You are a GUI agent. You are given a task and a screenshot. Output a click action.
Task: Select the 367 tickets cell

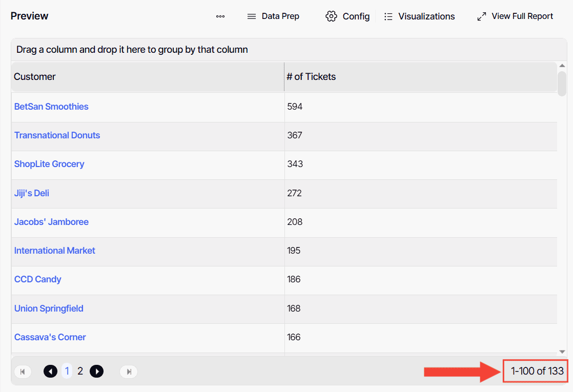(x=421, y=136)
